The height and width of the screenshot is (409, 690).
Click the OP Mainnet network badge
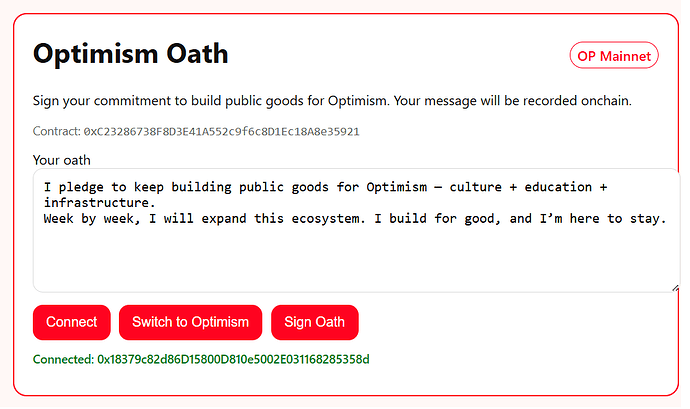coord(614,56)
